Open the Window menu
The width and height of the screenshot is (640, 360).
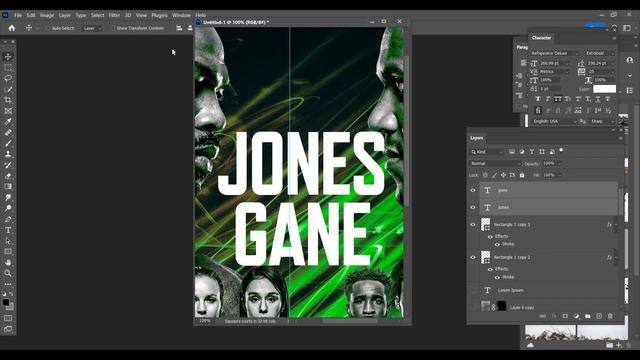point(181,15)
